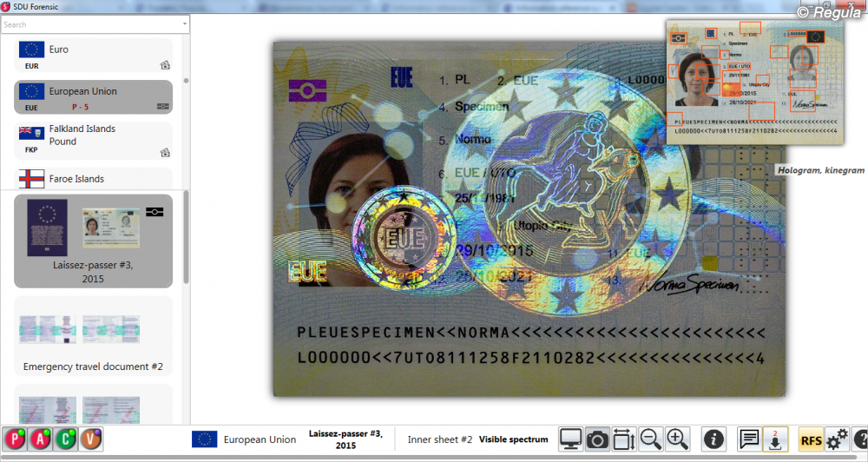The height and width of the screenshot is (462, 868).
Task: Expand the Search box dropdown arrow
Action: 184,24
